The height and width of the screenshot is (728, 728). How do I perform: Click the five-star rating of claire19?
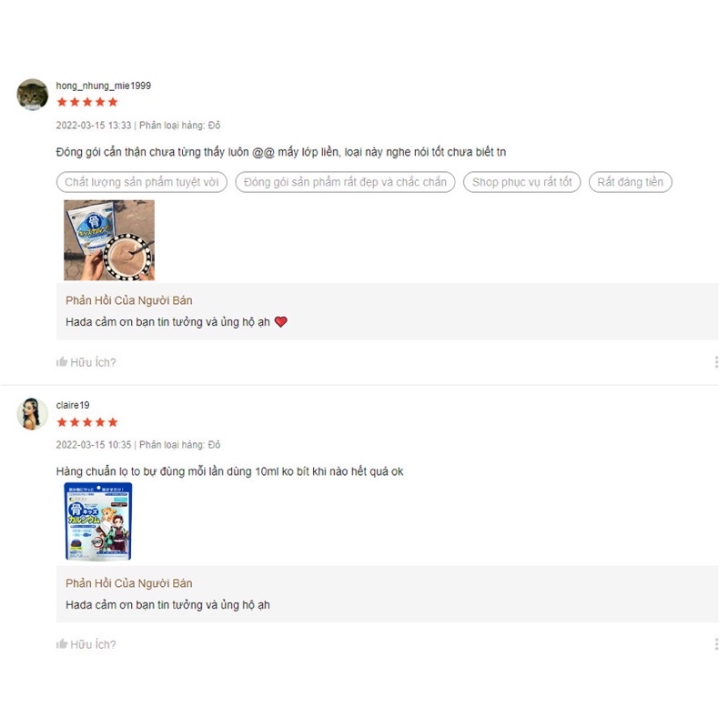(87, 422)
